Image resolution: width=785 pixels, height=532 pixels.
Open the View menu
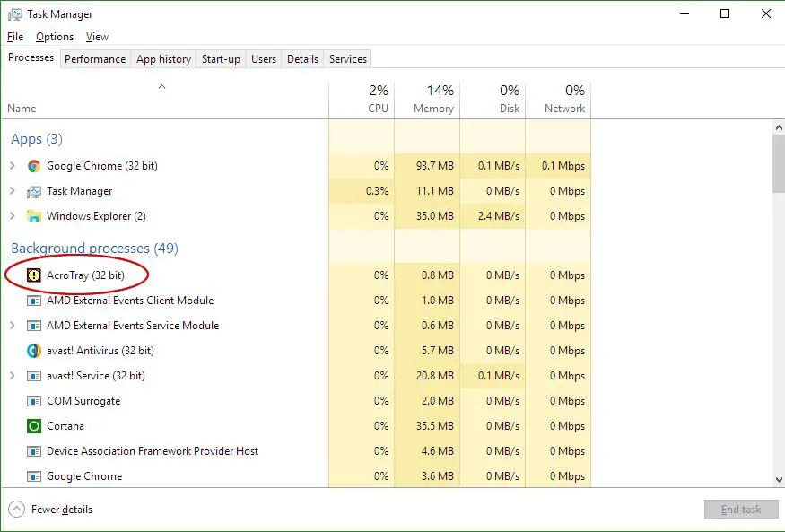click(97, 37)
